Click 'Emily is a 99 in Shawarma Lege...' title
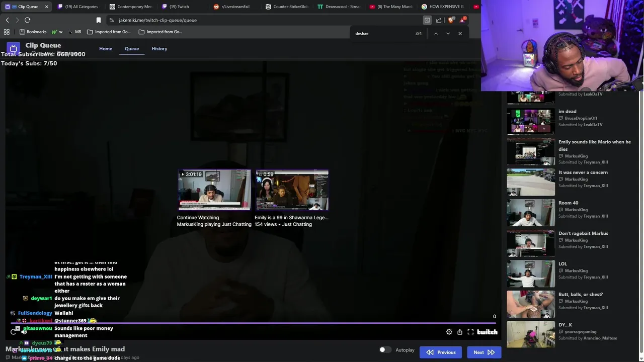The image size is (644, 362). point(291,218)
